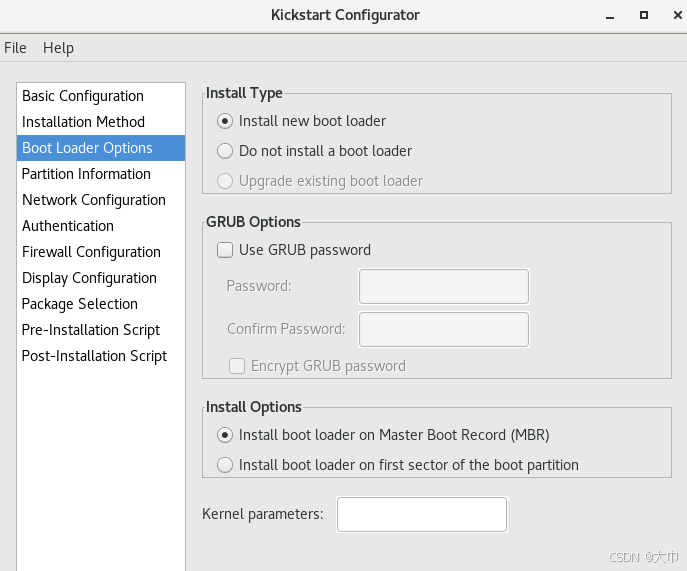This screenshot has height=571, width=687.
Task: Select Boot Loader Options entry
Action: [101, 148]
